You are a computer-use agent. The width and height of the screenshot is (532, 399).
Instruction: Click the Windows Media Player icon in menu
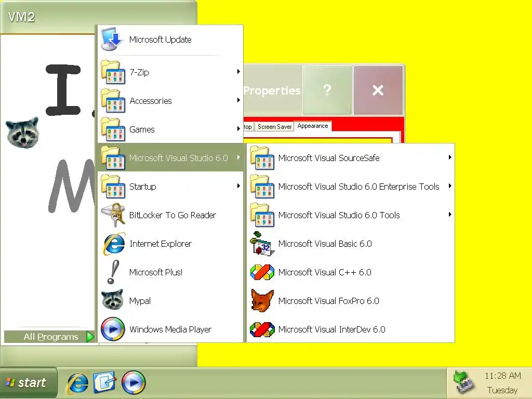pos(113,329)
